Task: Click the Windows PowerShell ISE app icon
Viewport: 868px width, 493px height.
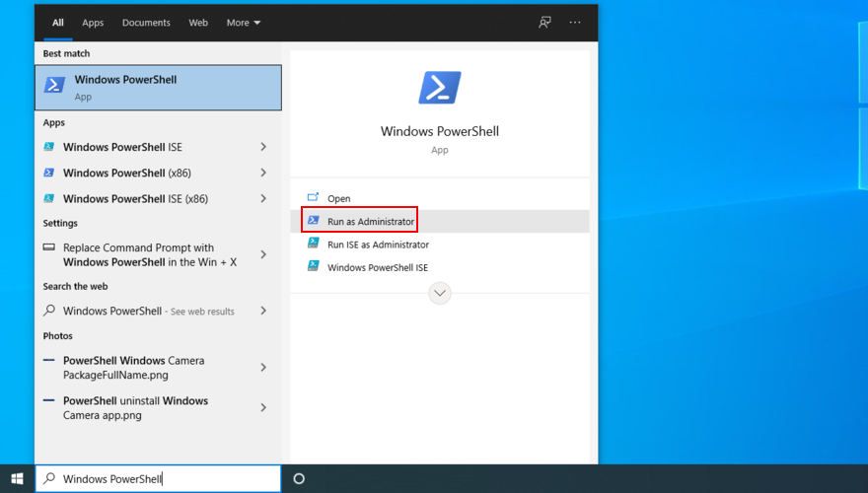Action: click(x=48, y=147)
